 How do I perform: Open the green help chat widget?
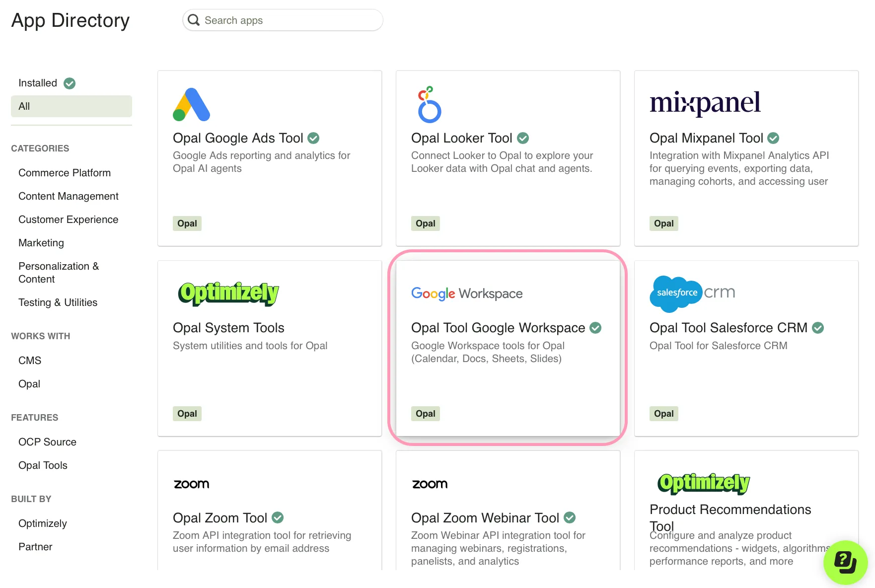(x=845, y=562)
